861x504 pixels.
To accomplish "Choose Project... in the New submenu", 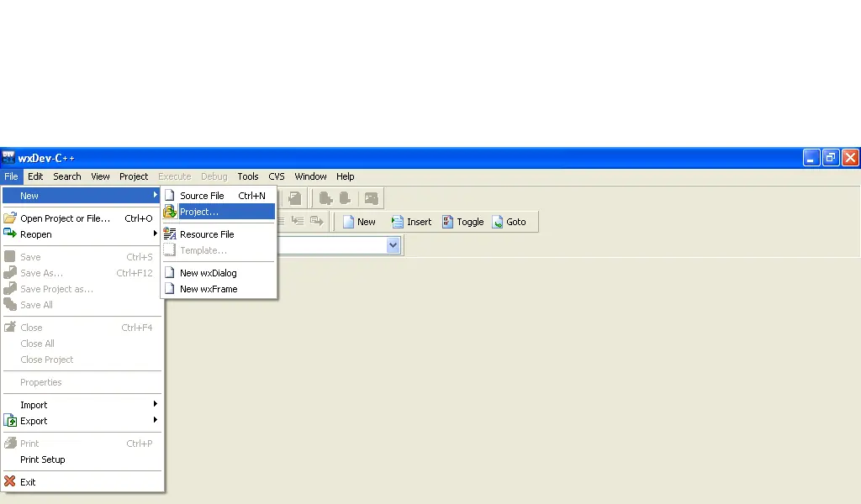I will pyautogui.click(x=219, y=212).
